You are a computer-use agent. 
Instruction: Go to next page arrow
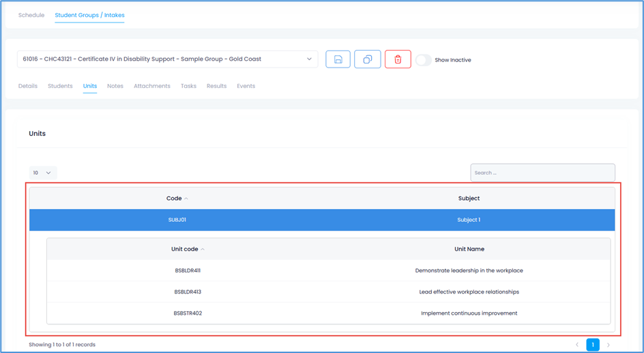click(x=609, y=345)
